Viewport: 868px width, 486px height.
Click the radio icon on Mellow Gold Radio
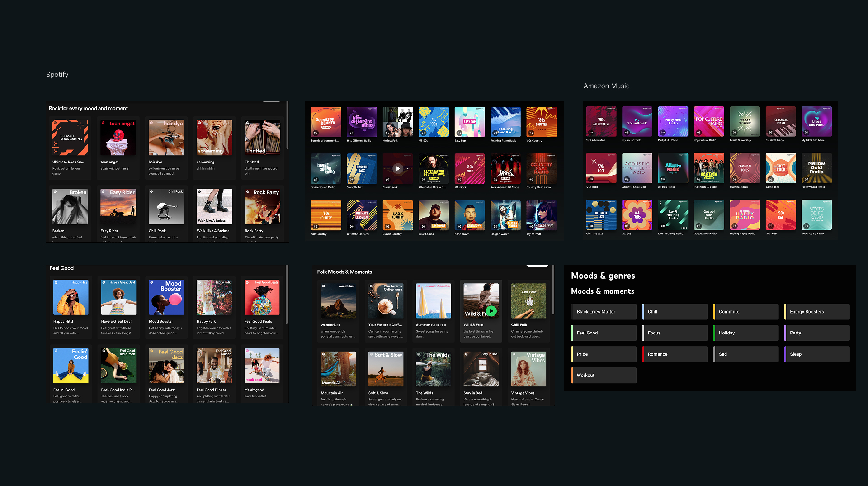click(x=806, y=179)
